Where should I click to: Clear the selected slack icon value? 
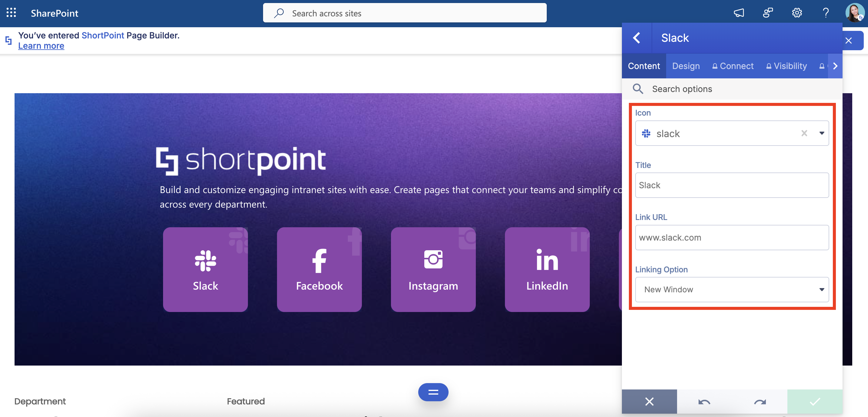tap(804, 133)
